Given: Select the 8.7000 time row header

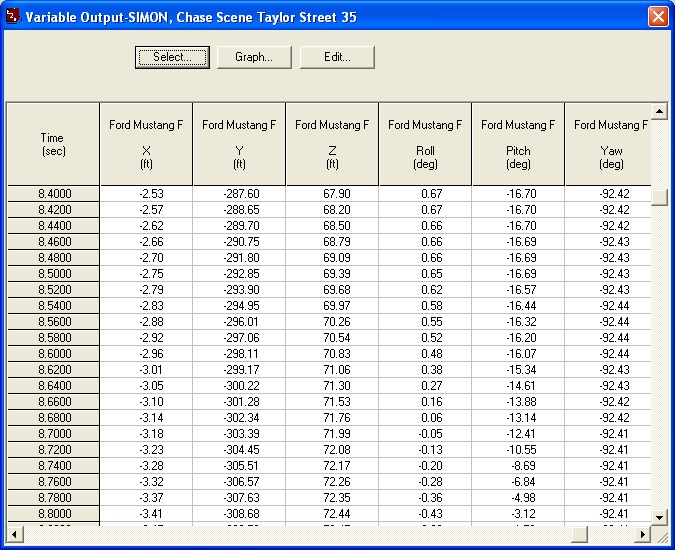Looking at the screenshot, I should (53, 433).
